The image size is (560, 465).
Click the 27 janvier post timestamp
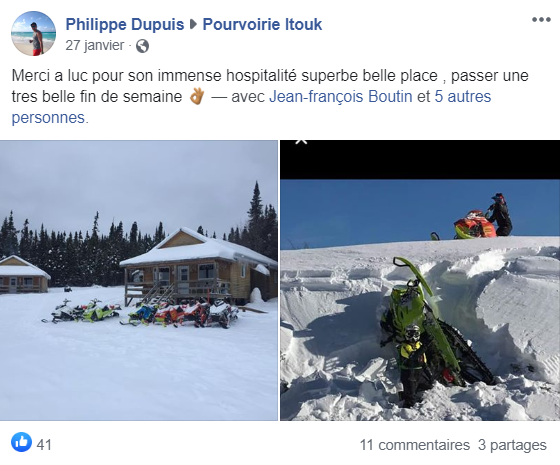95,45
